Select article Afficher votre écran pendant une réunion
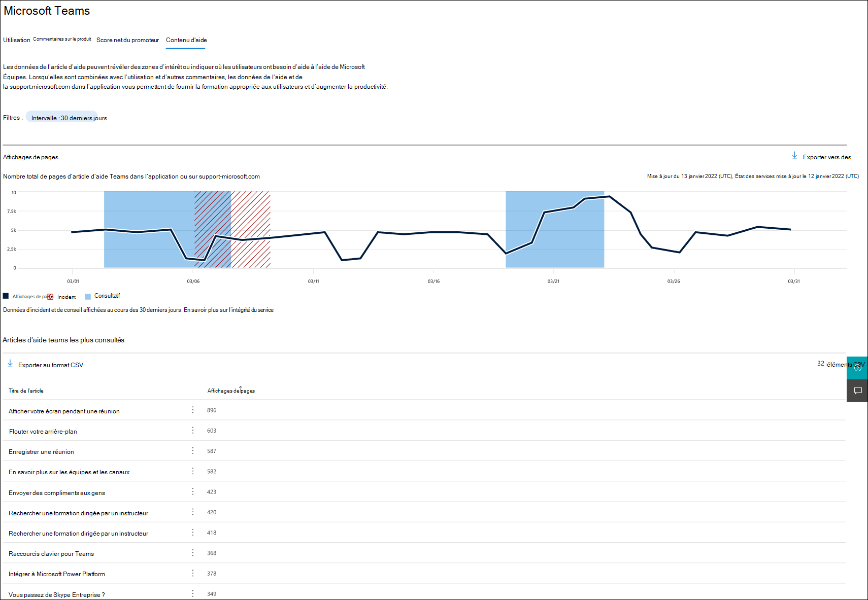 [x=64, y=411]
